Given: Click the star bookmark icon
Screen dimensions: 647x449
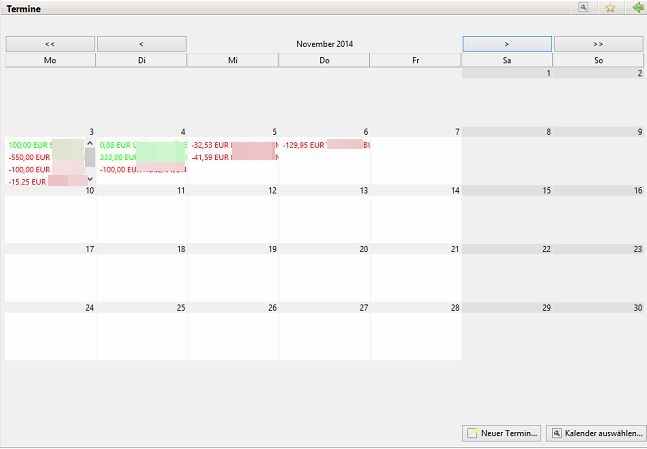Looking at the screenshot, I should click(610, 7).
